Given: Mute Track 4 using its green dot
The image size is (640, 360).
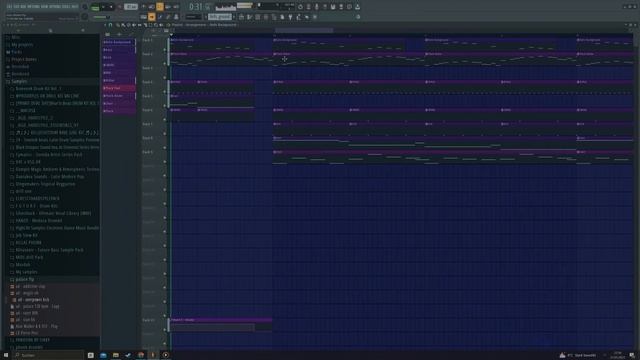Looking at the screenshot, I should click(165, 92).
